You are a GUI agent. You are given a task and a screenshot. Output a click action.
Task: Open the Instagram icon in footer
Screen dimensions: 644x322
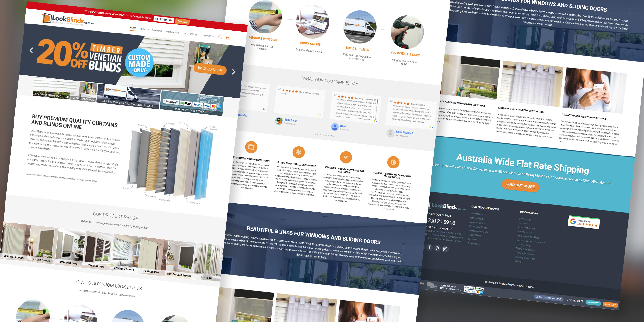[445, 249]
